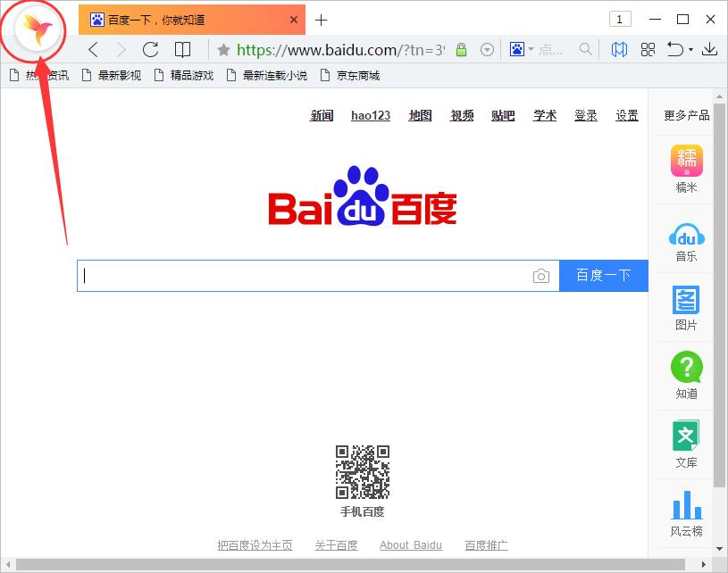Click the Baidu search input field
This screenshot has height=573, width=728.
pyautogui.click(x=304, y=276)
